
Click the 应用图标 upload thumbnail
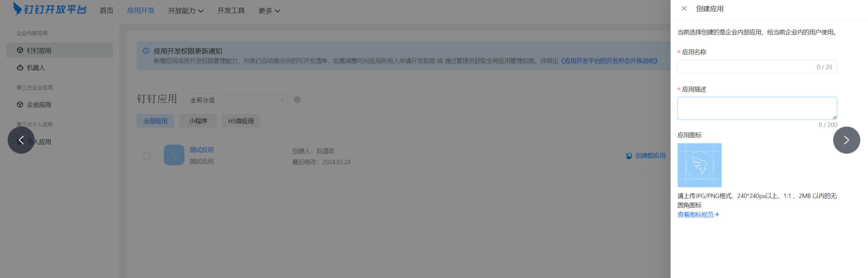pos(699,165)
